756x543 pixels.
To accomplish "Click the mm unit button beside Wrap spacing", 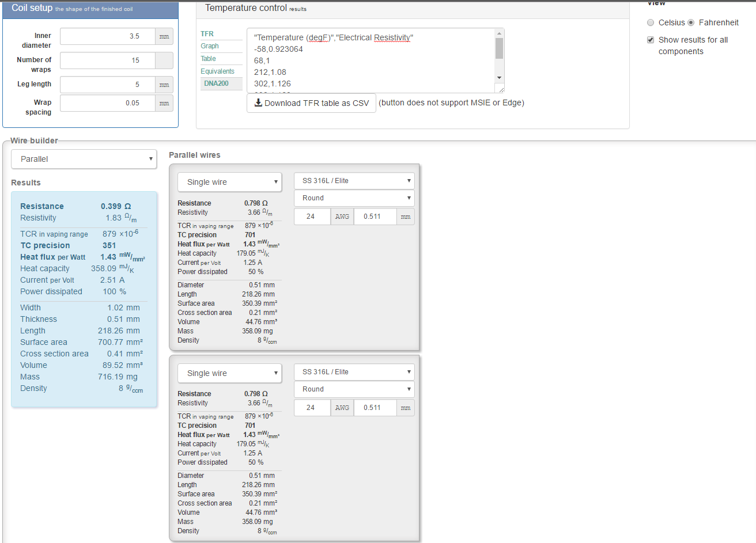I will (x=164, y=103).
